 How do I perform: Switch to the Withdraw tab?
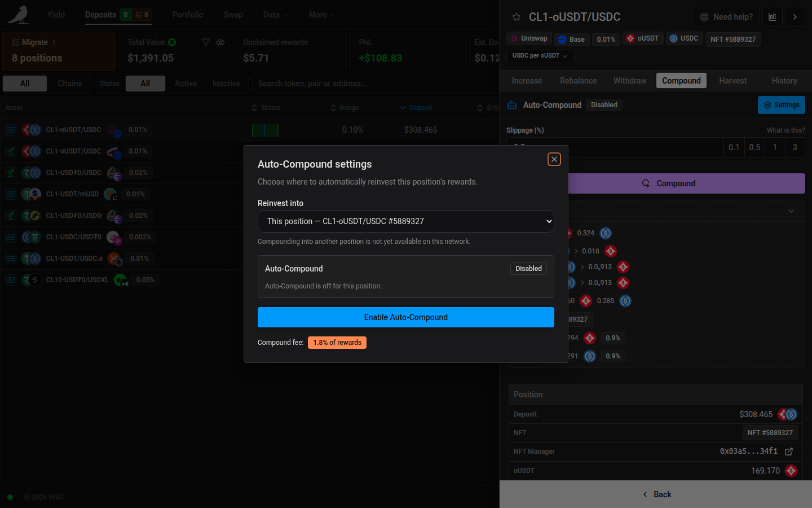coord(630,81)
